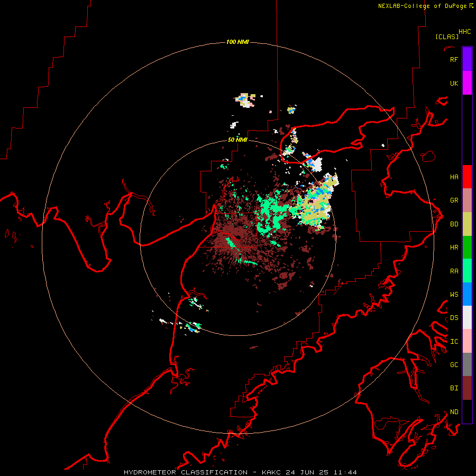Viewport: 476px width, 476px height.
Task: Click the RF legend label
Action: click(x=454, y=59)
